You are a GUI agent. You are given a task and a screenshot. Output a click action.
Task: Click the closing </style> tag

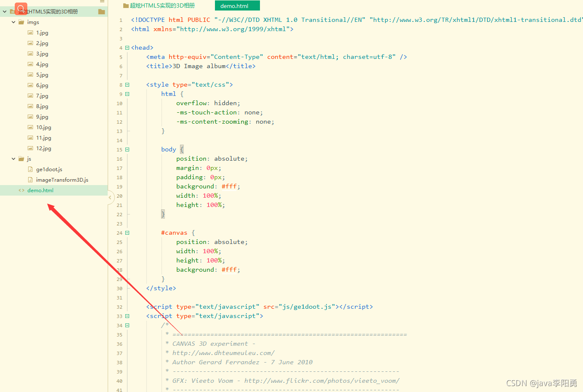tap(161, 288)
